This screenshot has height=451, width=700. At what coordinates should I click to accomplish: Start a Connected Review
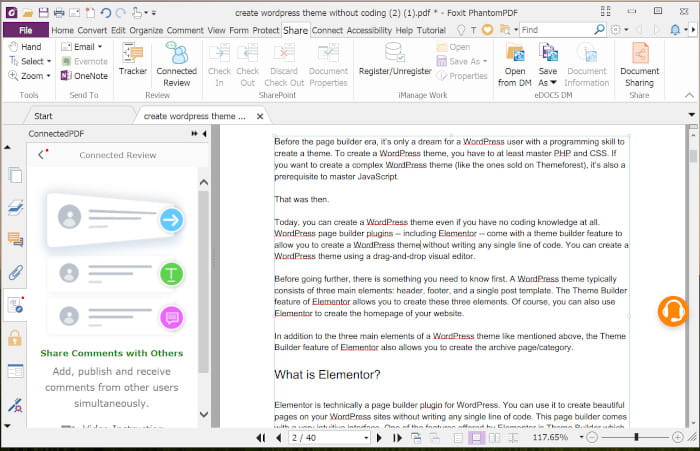click(176, 64)
